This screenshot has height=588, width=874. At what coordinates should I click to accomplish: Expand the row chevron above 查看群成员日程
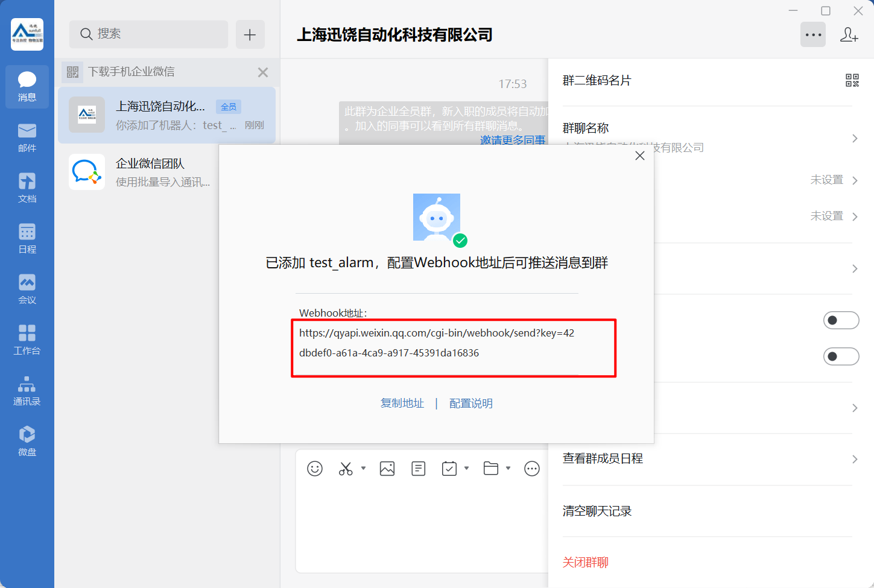click(855, 408)
